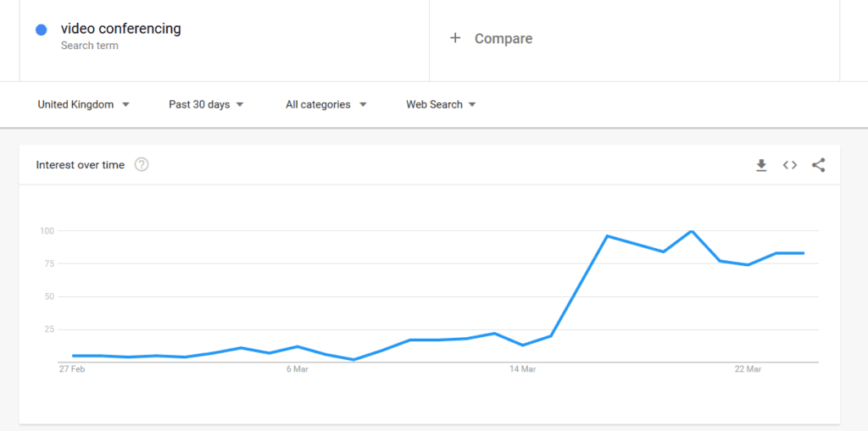The image size is (868, 431).
Task: Click the plus icon next to Compare
Action: click(x=455, y=38)
